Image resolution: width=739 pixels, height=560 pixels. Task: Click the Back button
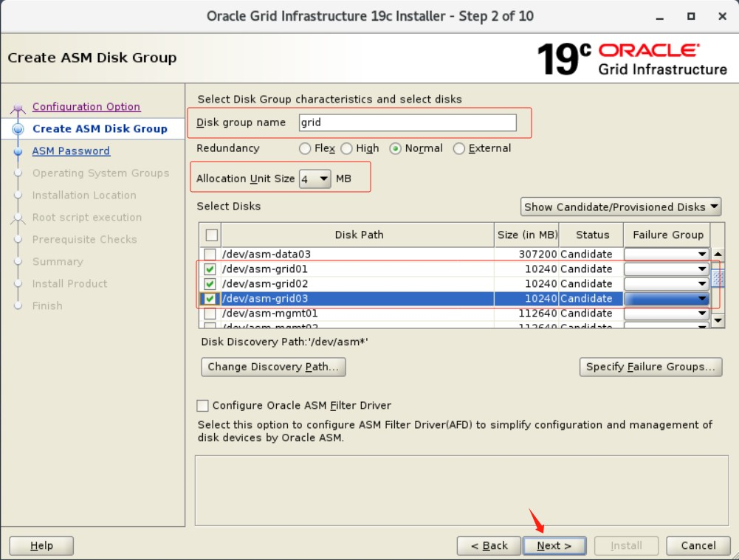pyautogui.click(x=489, y=546)
